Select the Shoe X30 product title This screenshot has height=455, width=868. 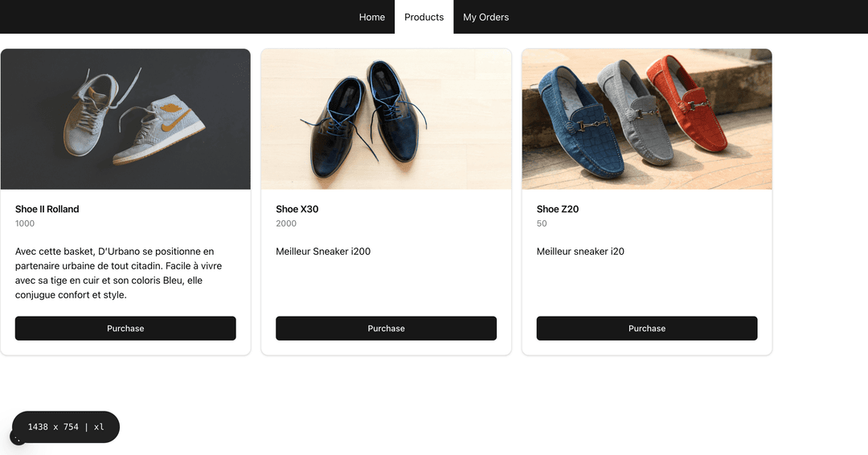(x=297, y=209)
